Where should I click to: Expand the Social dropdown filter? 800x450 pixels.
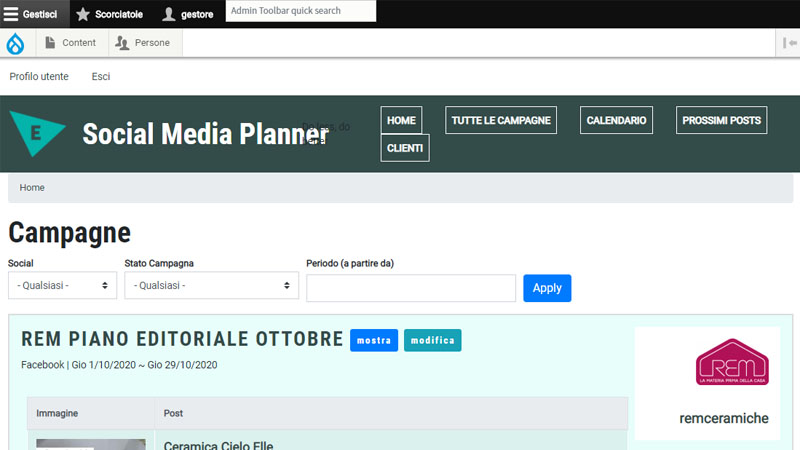(x=62, y=286)
